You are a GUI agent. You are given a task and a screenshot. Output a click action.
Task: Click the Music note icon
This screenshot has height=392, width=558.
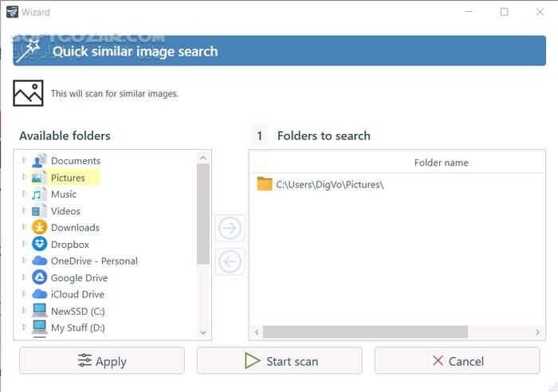click(39, 194)
